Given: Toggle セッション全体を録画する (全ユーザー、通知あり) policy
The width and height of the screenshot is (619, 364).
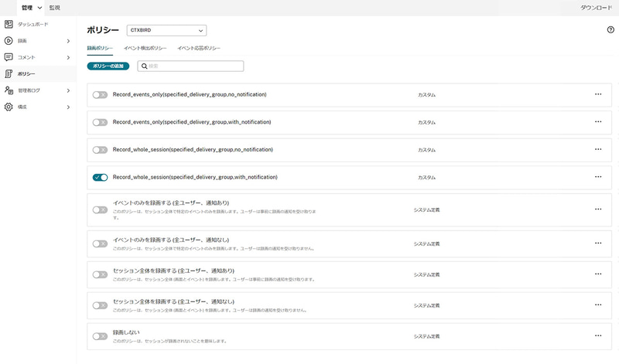Looking at the screenshot, I should (100, 274).
